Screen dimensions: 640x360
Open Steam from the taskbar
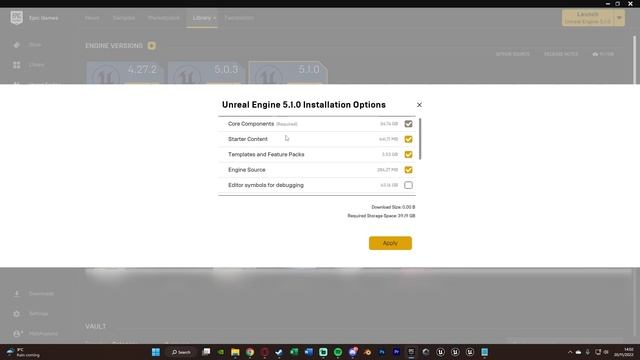(x=279, y=352)
